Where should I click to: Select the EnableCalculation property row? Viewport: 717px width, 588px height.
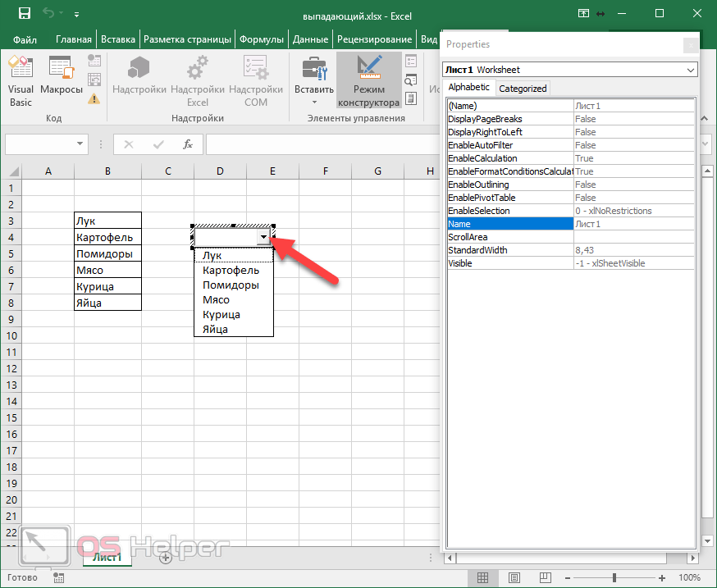coord(509,158)
